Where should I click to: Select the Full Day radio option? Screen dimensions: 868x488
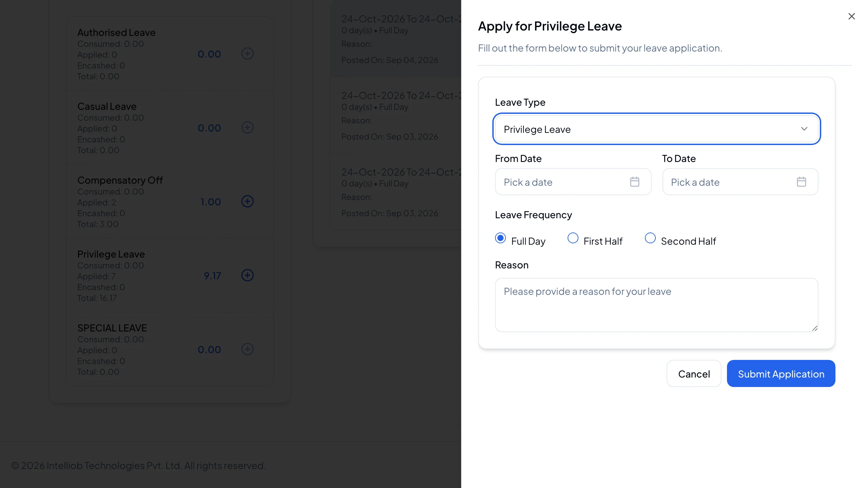click(x=500, y=238)
